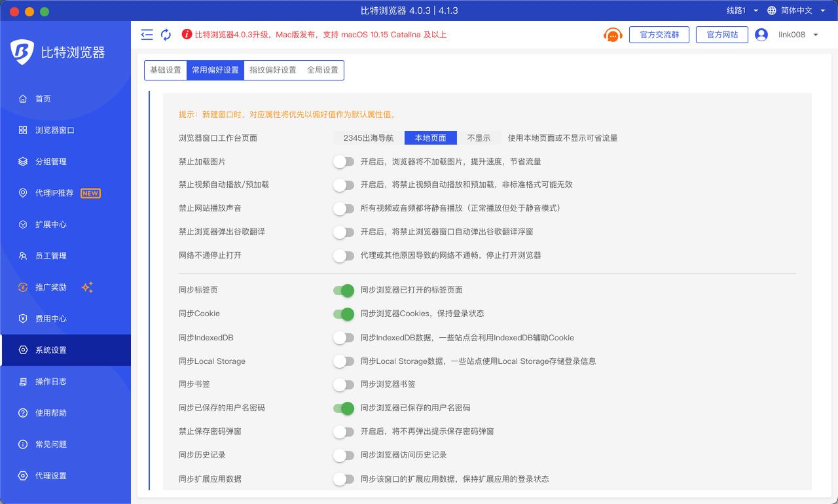Open 常见问题 info icon
Screen dimensions: 838x504
click(23, 444)
